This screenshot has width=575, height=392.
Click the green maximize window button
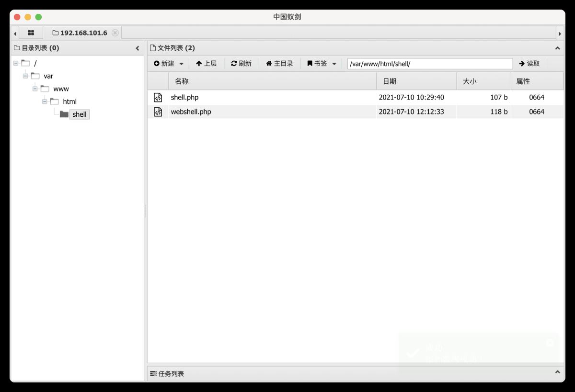coord(38,17)
